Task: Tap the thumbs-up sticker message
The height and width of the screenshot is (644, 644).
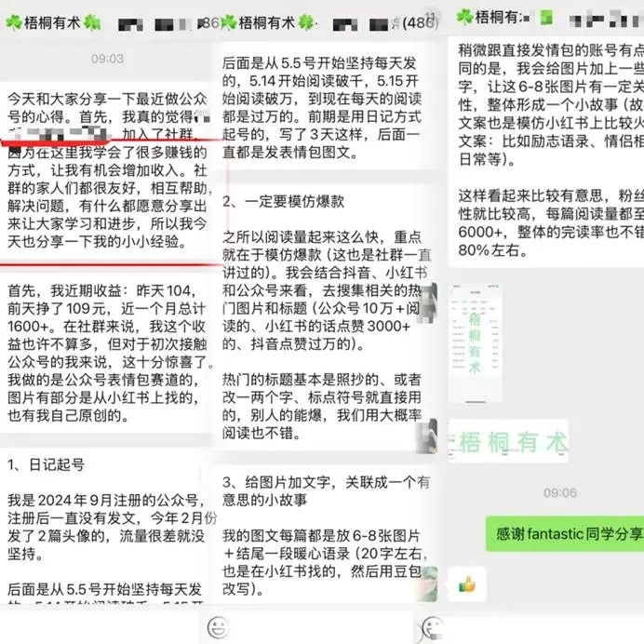Action: [x=467, y=584]
